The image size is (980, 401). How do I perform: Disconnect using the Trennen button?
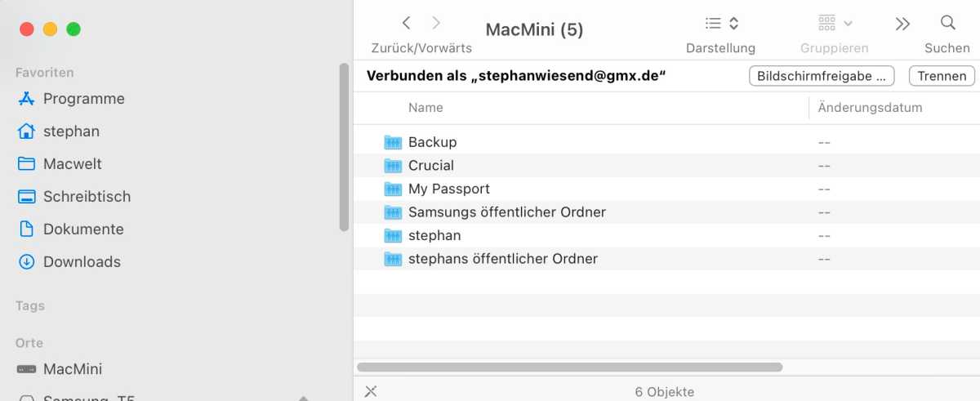pos(942,76)
